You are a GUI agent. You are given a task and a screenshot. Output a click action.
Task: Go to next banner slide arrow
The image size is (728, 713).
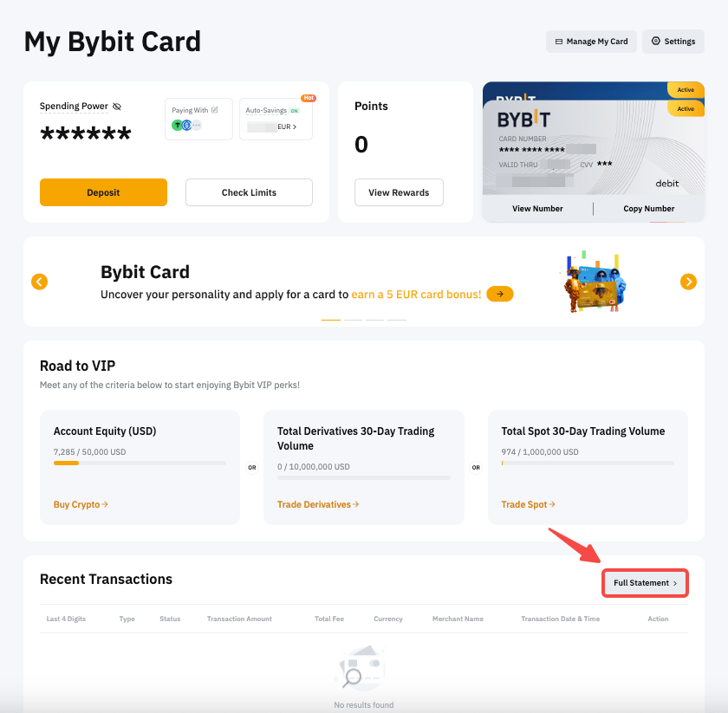pos(688,282)
